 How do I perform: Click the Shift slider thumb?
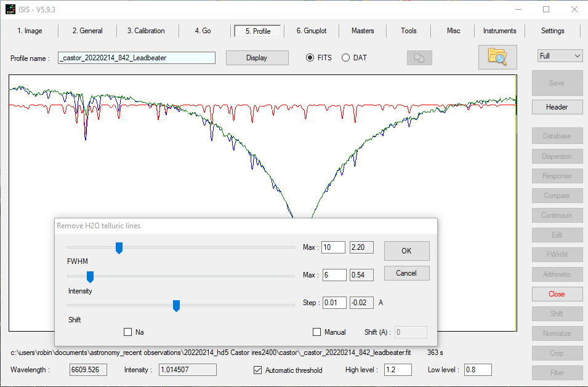pos(176,306)
